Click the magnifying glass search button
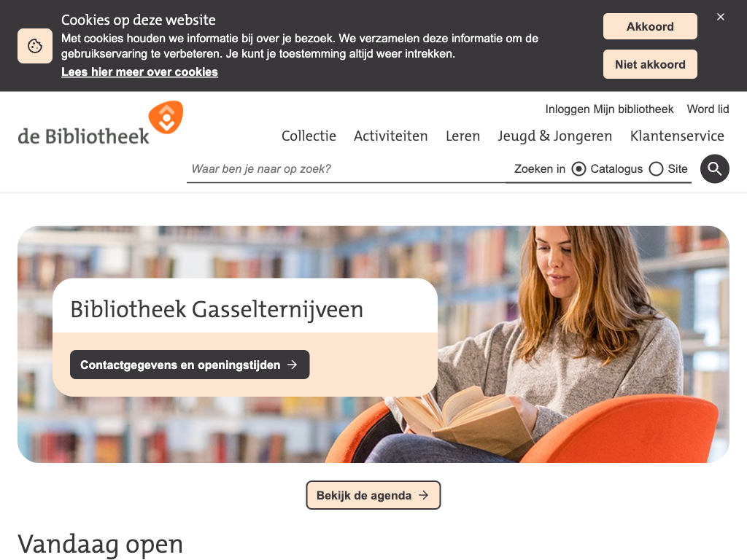 pos(714,168)
